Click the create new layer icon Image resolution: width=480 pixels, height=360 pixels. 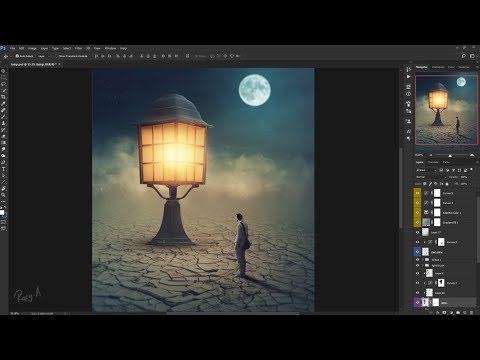465,313
